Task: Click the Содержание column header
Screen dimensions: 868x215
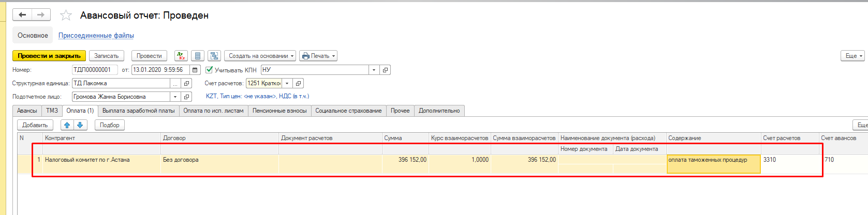Action: (713, 138)
